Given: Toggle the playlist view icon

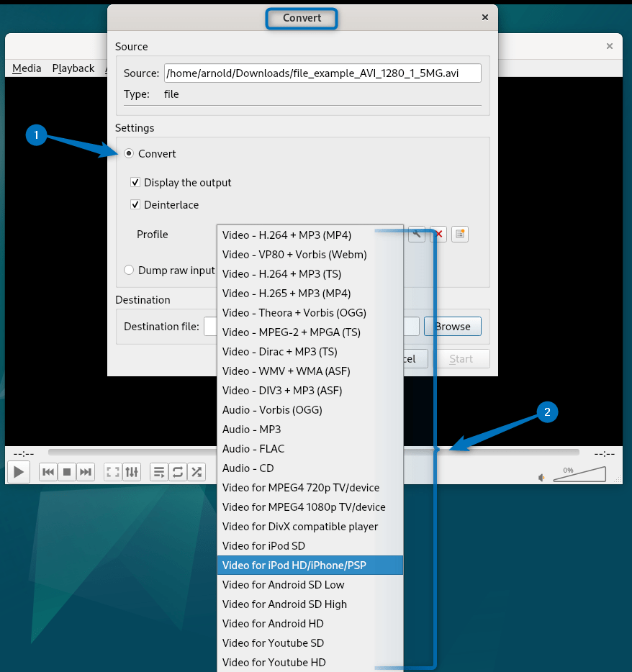Looking at the screenshot, I should [159, 472].
